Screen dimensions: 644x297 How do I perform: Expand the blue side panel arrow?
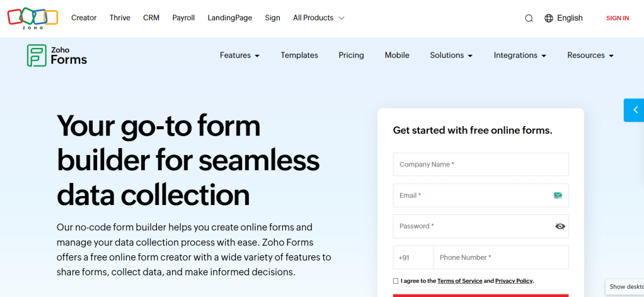(x=635, y=110)
